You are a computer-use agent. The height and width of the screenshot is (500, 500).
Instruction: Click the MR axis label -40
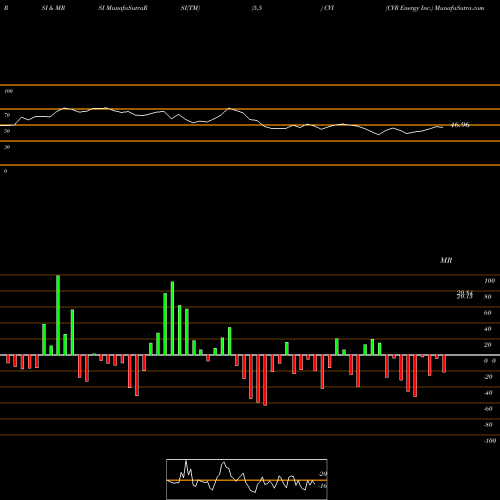(x=488, y=393)
